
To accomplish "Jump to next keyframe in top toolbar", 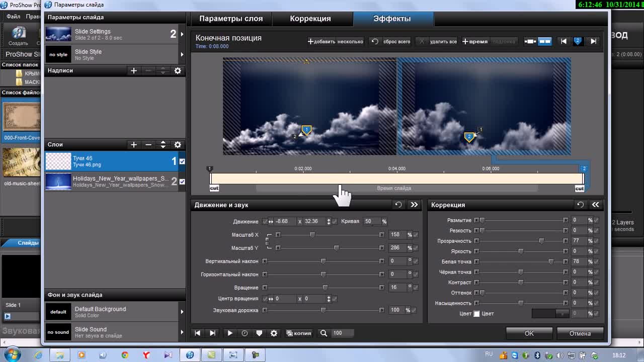I will [x=594, y=41].
